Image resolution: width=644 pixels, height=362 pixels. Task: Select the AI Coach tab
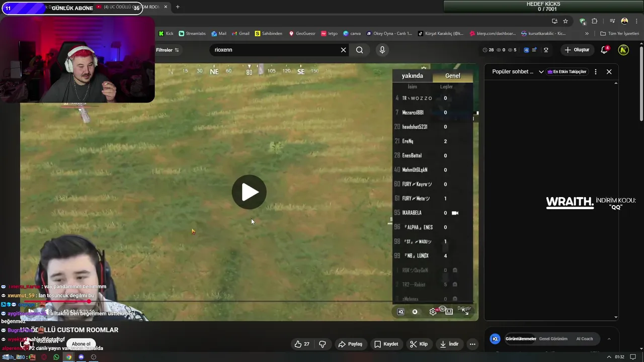584,339
